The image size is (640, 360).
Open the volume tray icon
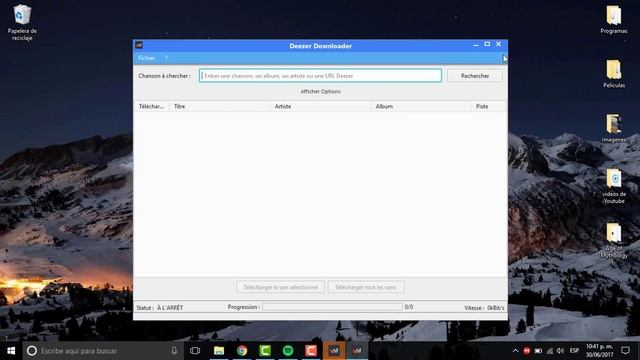[560, 351]
